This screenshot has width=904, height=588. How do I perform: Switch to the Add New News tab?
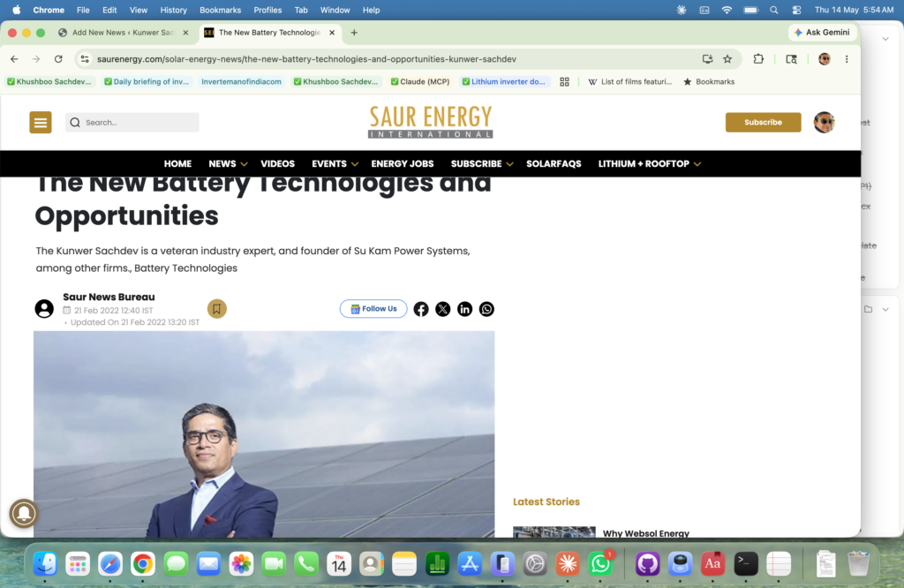(123, 33)
